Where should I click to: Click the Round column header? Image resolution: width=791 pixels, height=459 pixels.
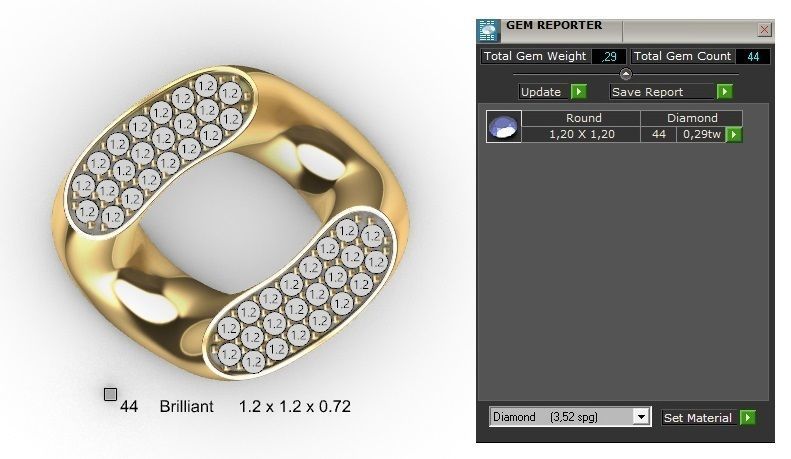(581, 118)
